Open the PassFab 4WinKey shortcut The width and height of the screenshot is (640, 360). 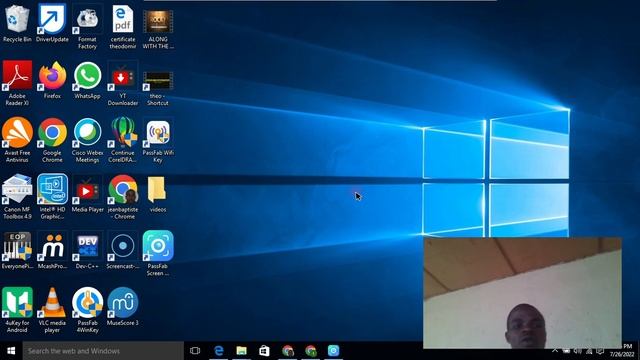coord(87,310)
